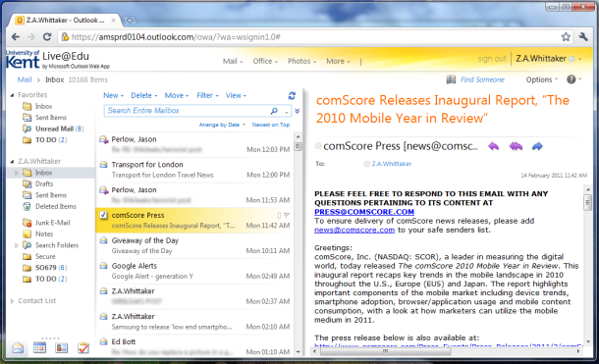Click the Forward blue arrow icon
Image resolution: width=599 pixels, height=364 pixels.
point(537,146)
